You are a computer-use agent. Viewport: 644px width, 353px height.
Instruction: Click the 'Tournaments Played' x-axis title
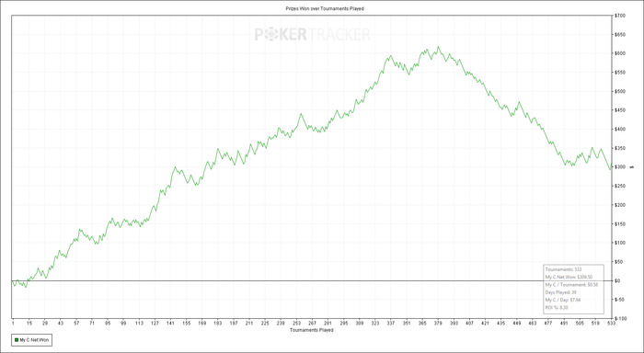point(311,330)
